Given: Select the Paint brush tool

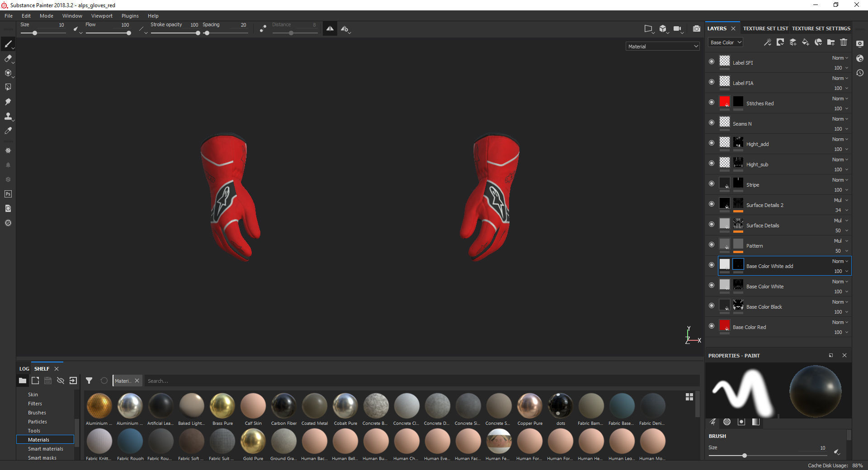Looking at the screenshot, I should (8, 44).
